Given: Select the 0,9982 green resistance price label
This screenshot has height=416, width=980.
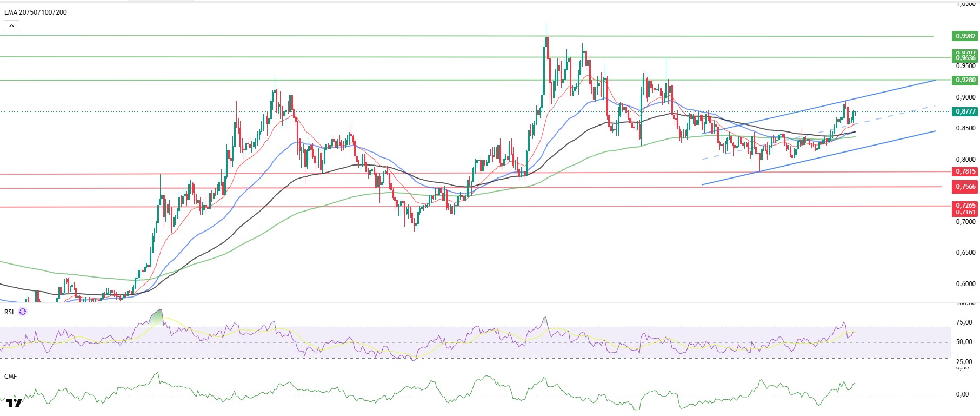Looking at the screenshot, I should (965, 36).
